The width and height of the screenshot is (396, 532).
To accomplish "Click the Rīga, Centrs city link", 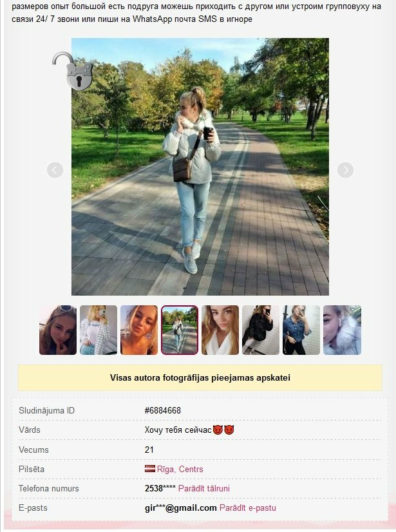I will pyautogui.click(x=180, y=469).
